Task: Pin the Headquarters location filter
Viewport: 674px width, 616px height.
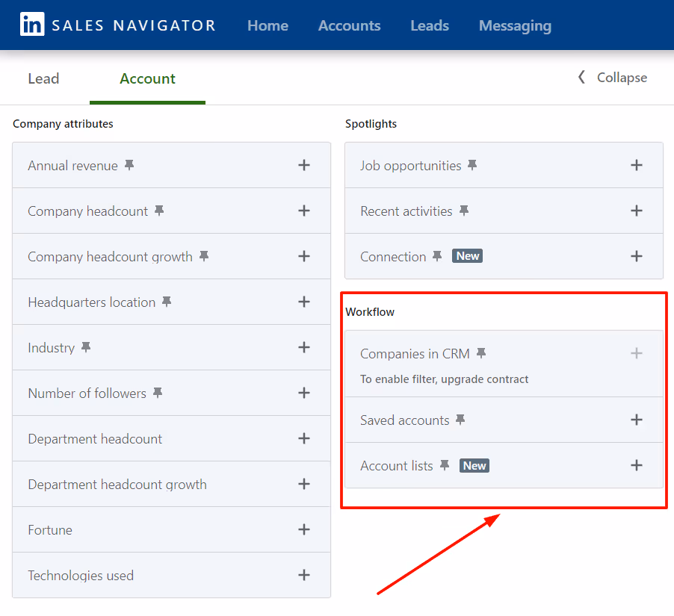Action: pos(165,300)
